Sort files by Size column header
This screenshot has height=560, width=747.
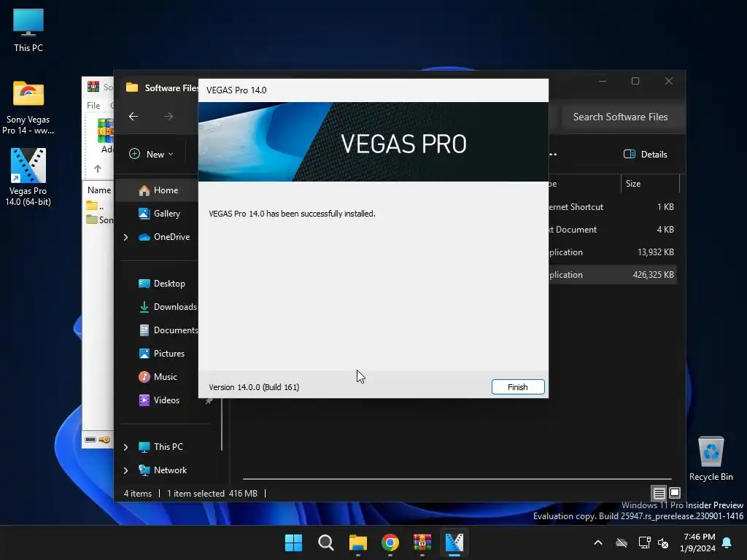click(650, 183)
